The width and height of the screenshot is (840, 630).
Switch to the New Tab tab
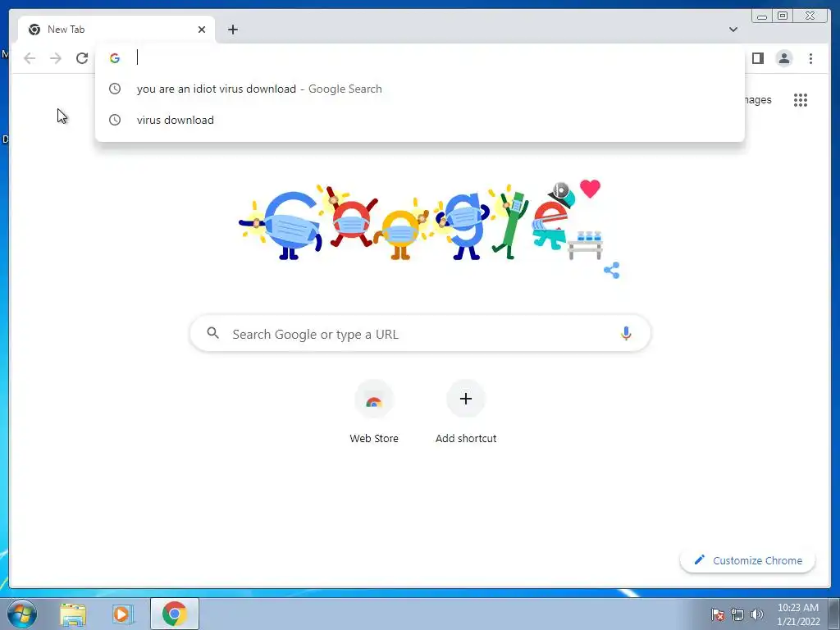116,30
